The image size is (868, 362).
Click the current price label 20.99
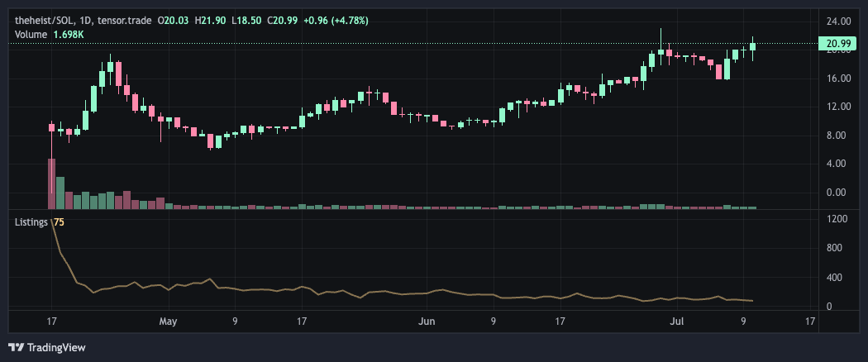tap(838, 44)
